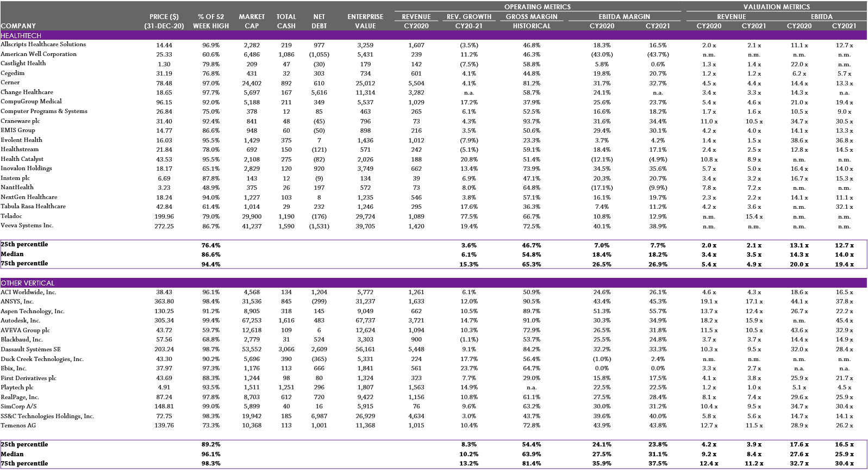The image size is (868, 472).
Task: Click the TOTAL CASH column header
Action: point(286,21)
